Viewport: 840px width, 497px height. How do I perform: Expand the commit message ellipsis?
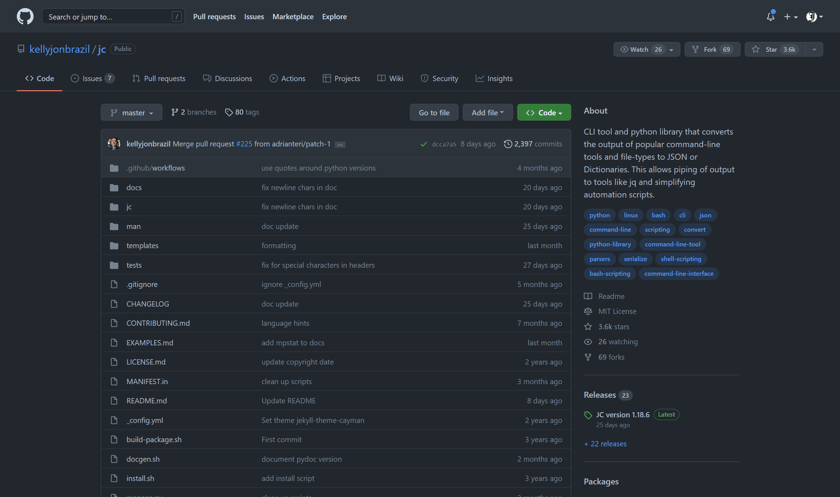(x=340, y=145)
